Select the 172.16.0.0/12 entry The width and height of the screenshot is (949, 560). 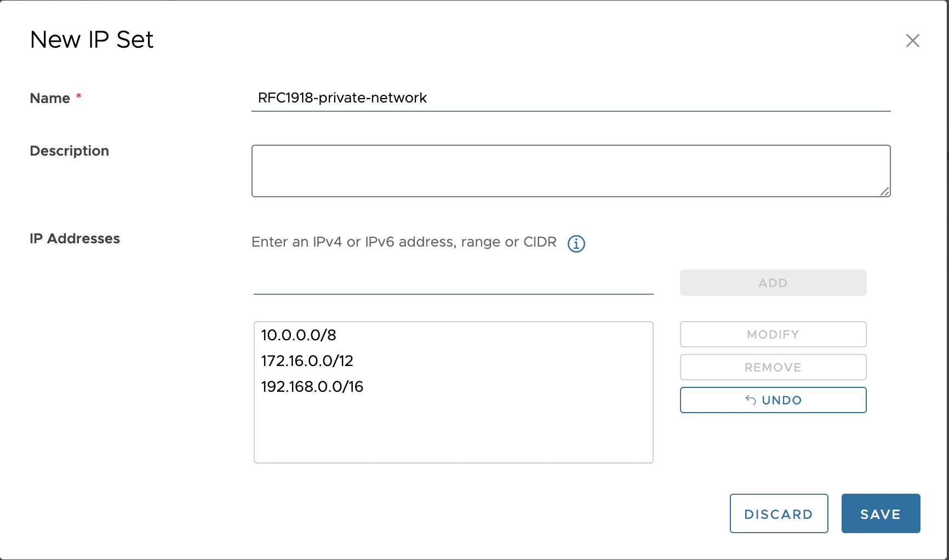click(x=453, y=361)
